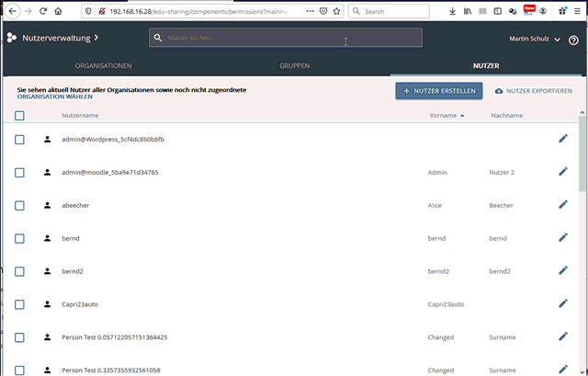Switch to the Gruppen tab

point(294,67)
